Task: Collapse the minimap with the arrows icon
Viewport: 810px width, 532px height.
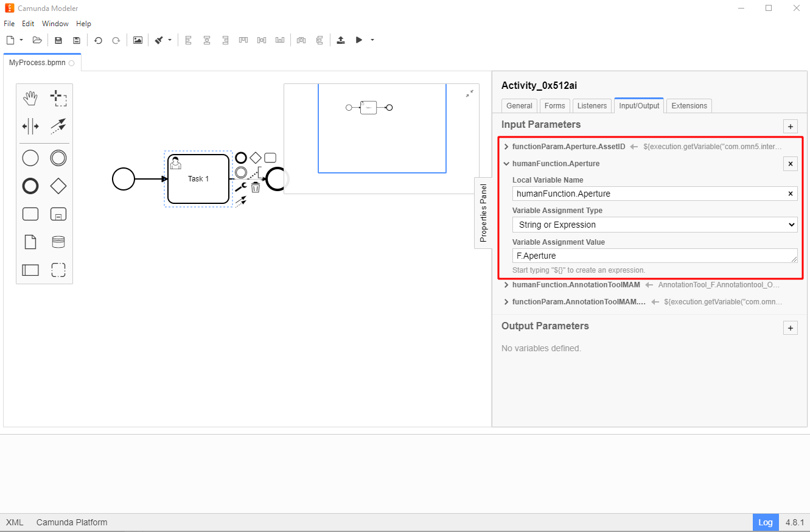Action: (x=470, y=94)
